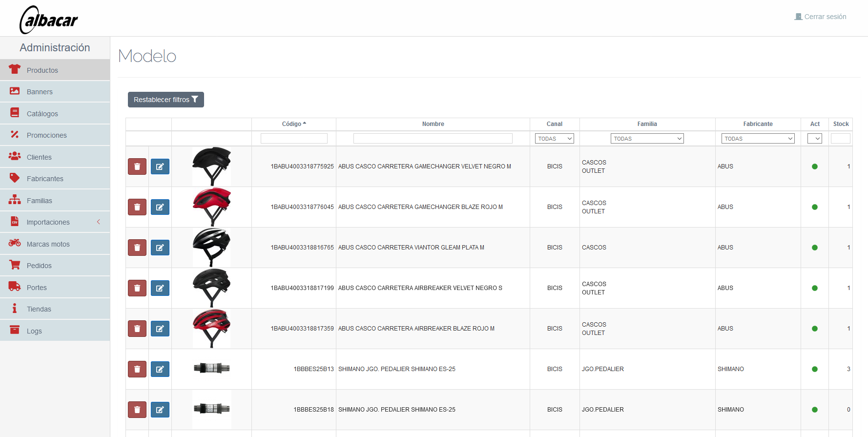This screenshot has height=437, width=868.
Task: Delete the GAMECHANGER BLAZE ROJO M helmet
Action: (x=137, y=207)
